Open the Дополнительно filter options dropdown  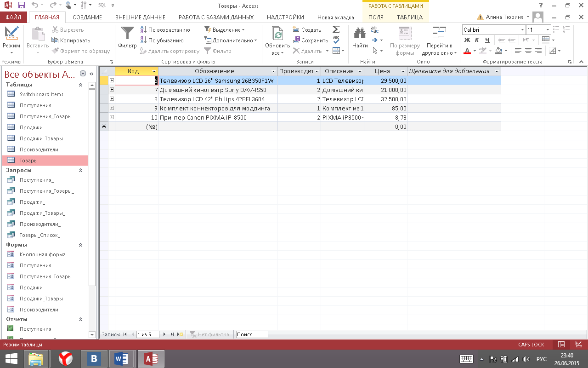pyautogui.click(x=230, y=40)
